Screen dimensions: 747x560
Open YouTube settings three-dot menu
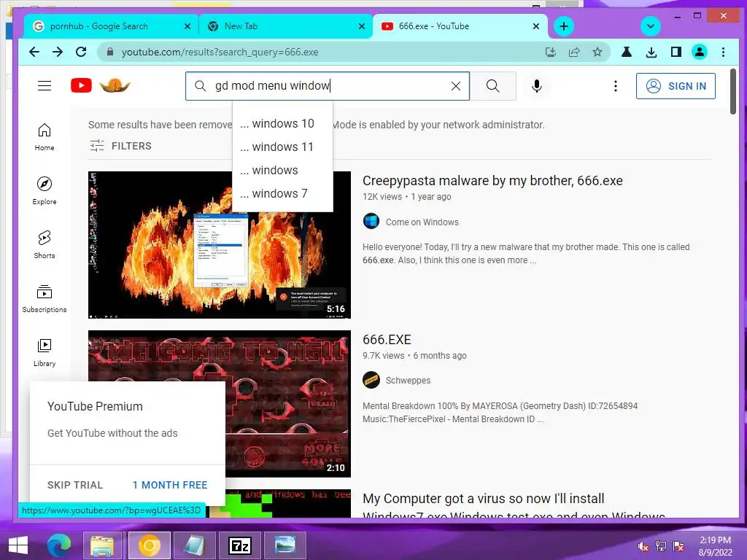point(616,86)
